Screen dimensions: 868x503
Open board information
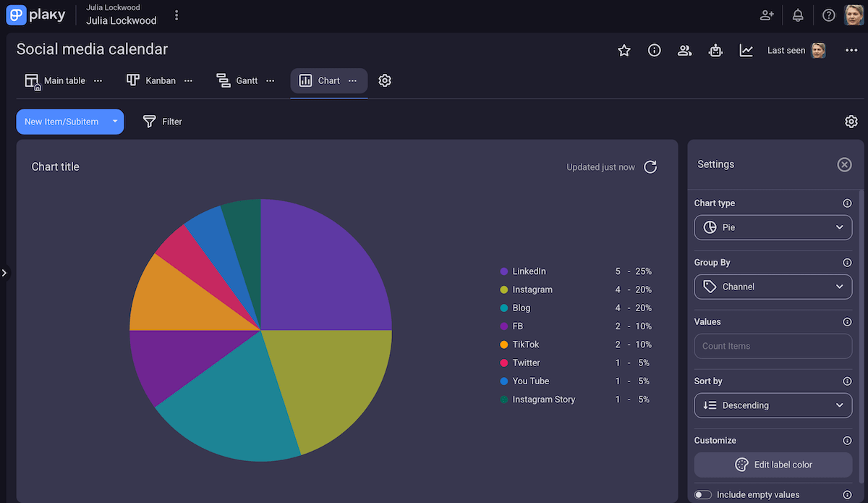click(x=655, y=51)
